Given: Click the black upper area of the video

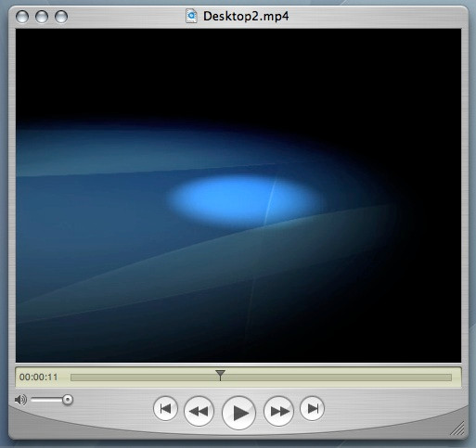Looking at the screenshot, I should click(238, 74).
